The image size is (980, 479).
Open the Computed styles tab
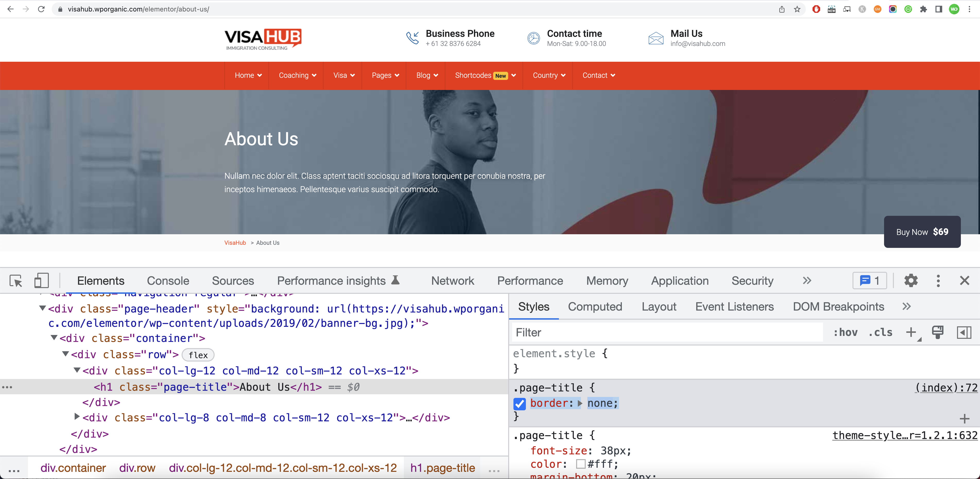[595, 307]
